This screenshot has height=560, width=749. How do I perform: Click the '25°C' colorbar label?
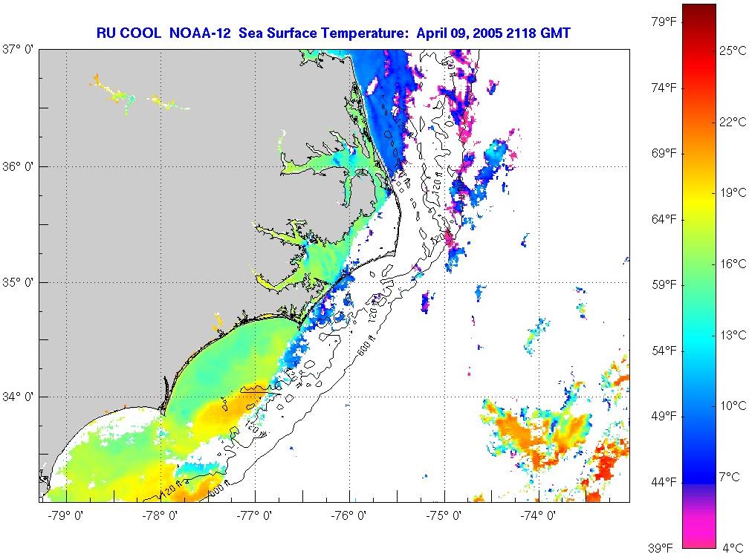(733, 51)
